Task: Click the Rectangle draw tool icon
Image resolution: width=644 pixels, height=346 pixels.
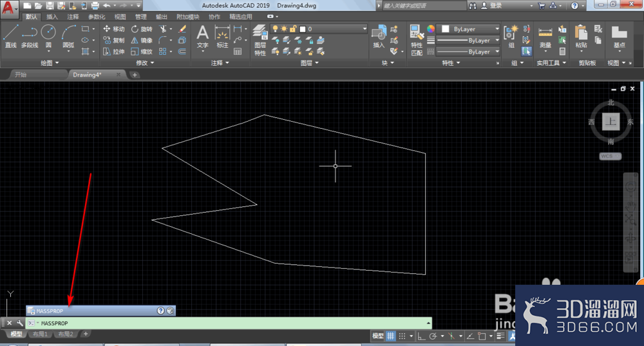Action: pyautogui.click(x=86, y=29)
